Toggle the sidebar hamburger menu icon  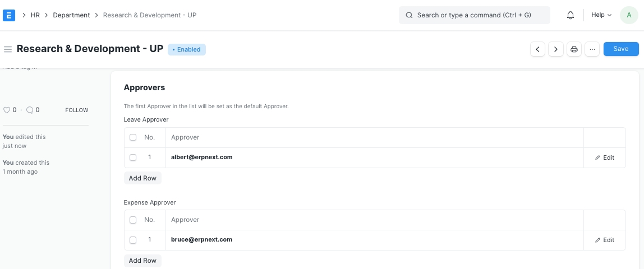coord(8,49)
